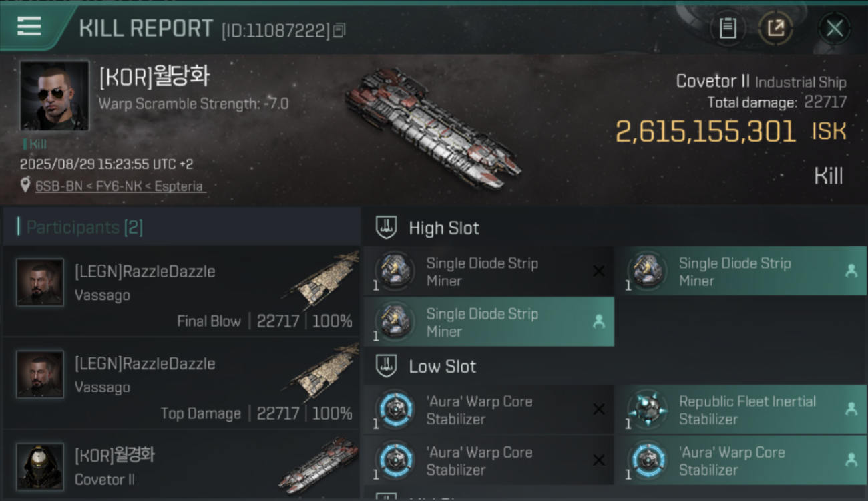The width and height of the screenshot is (868, 501).
Task: Select RazzleDazzle Final Blow entry
Action: tap(181, 292)
